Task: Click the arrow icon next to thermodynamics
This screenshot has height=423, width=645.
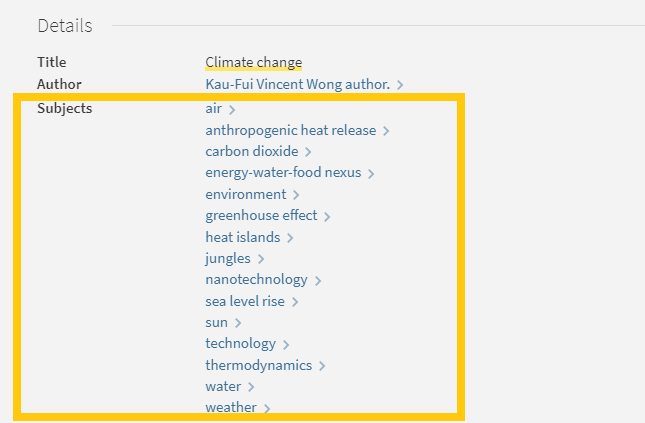Action: [x=322, y=366]
